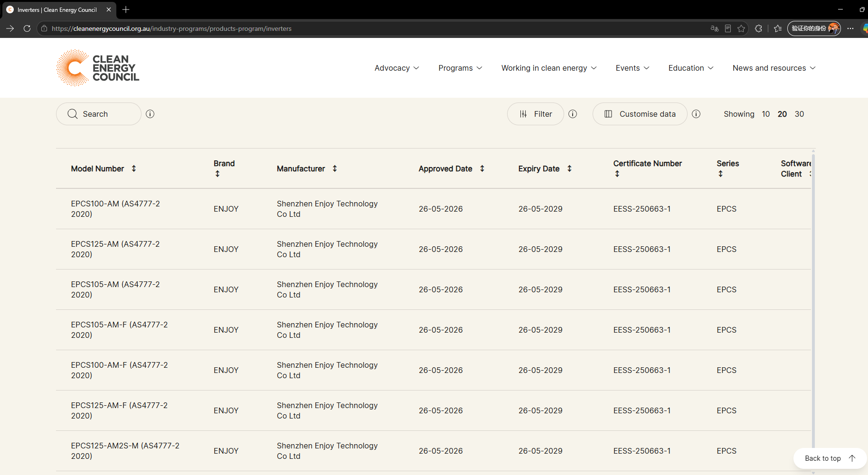
Task: Open a new browser tab
Action: point(126,9)
